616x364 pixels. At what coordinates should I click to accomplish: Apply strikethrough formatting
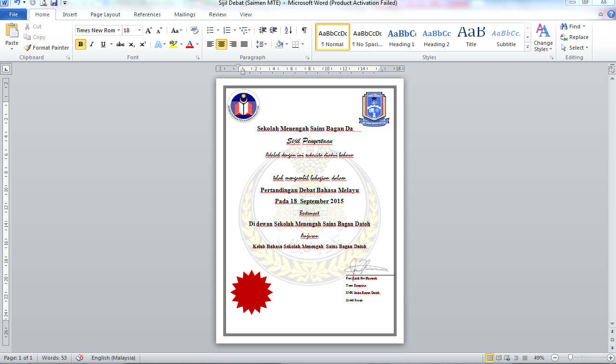click(x=120, y=44)
